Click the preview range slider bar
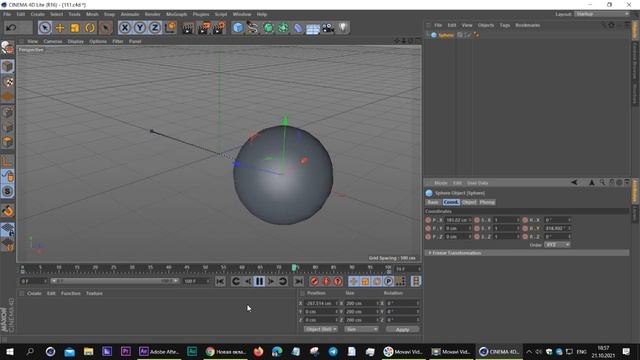This screenshot has width=640, height=360. tap(114, 281)
